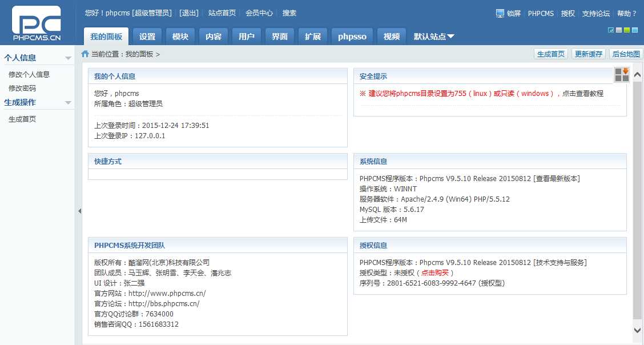Click the home icon in breadcrumb
The height and width of the screenshot is (345, 644).
[85, 54]
